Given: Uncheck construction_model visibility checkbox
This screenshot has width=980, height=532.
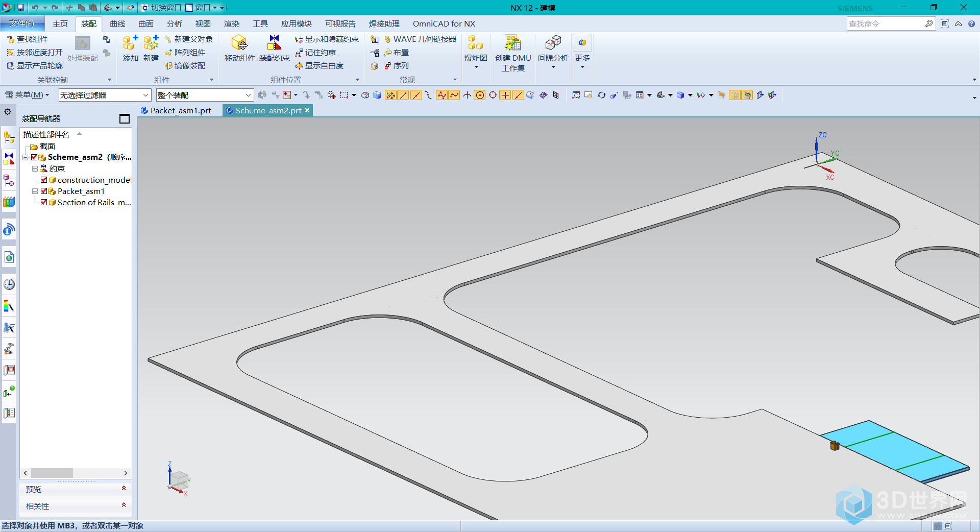Looking at the screenshot, I should tap(44, 180).
